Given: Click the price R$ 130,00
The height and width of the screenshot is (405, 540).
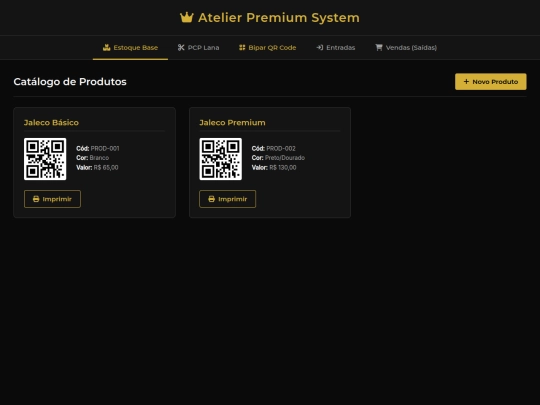Looking at the screenshot, I should click(x=283, y=167).
